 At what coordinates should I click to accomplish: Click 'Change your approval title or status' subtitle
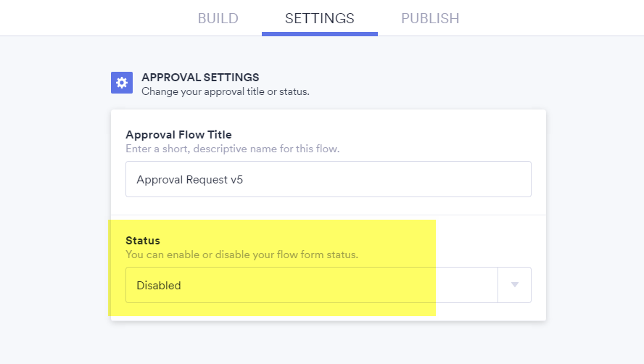[225, 92]
